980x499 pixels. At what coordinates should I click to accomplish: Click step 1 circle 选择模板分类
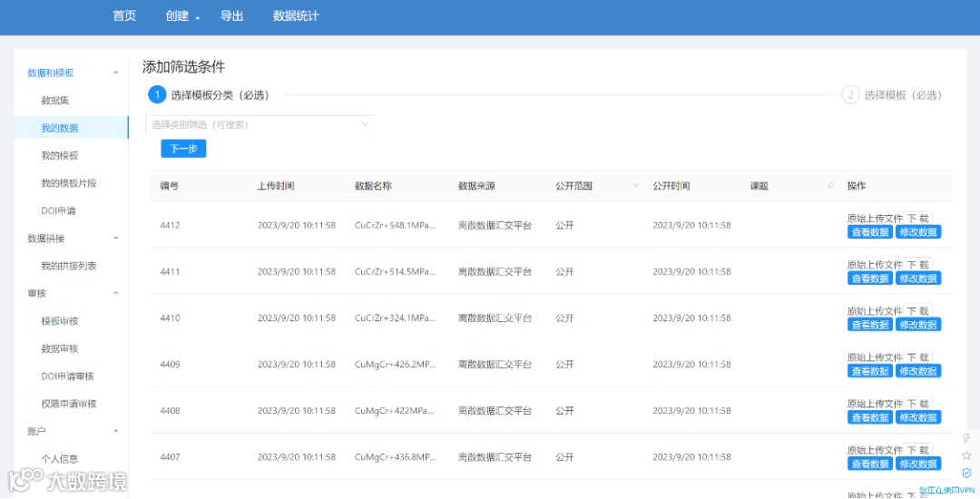pyautogui.click(x=157, y=95)
